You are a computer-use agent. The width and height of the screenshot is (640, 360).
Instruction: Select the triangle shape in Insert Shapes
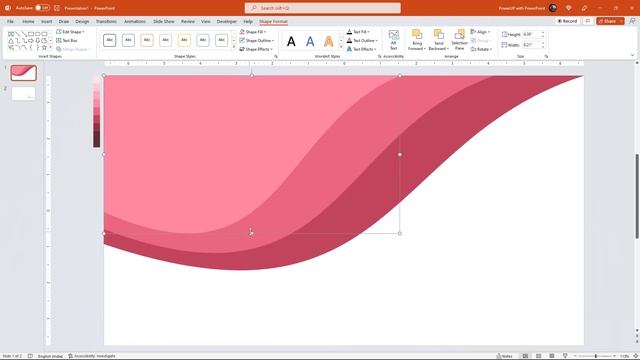click(x=11, y=41)
